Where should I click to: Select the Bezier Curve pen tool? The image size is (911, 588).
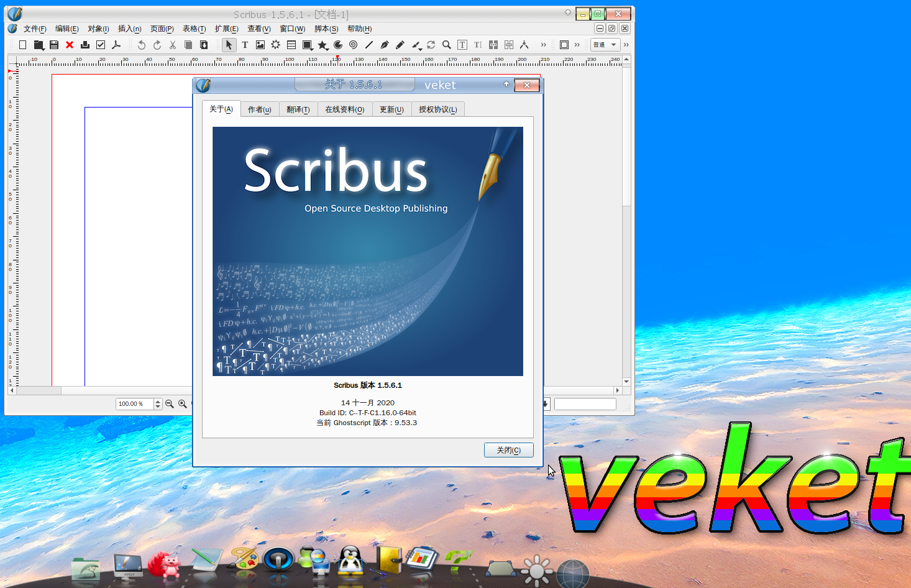pyautogui.click(x=385, y=45)
